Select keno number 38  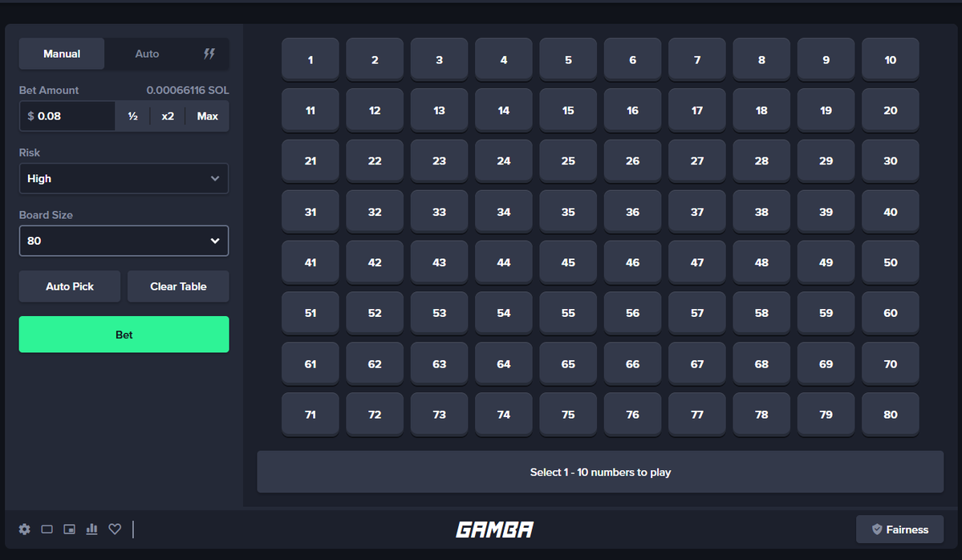click(761, 212)
